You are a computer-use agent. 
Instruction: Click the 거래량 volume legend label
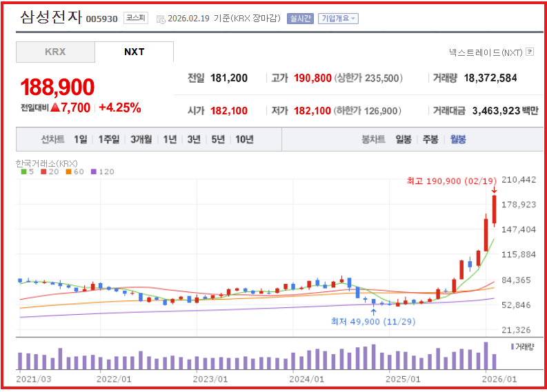coord(524,347)
